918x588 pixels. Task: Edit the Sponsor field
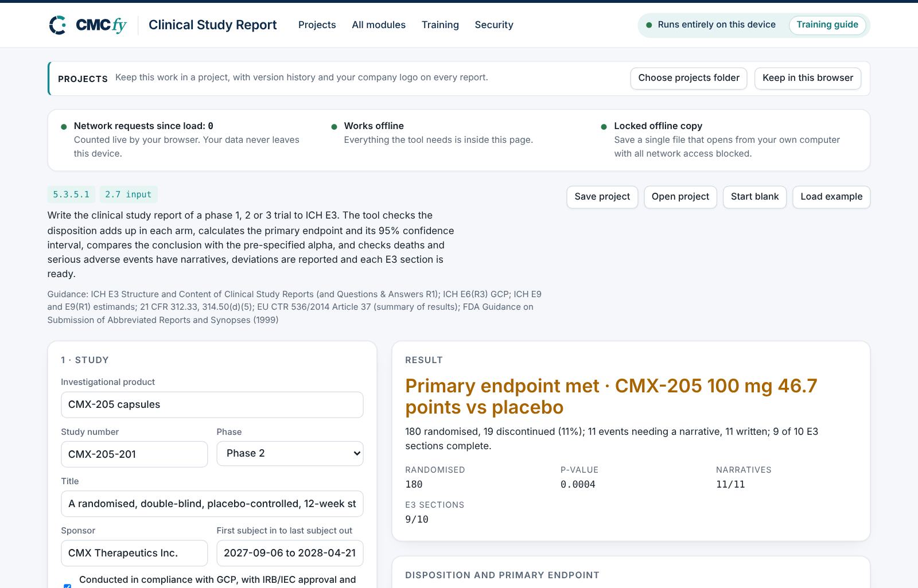point(134,553)
